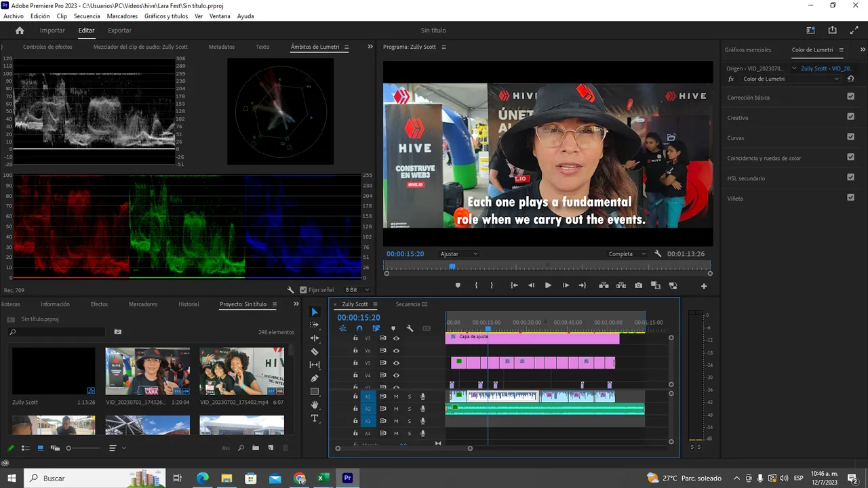Click Go to Out point button
The height and width of the screenshot is (488, 868).
[583, 285]
